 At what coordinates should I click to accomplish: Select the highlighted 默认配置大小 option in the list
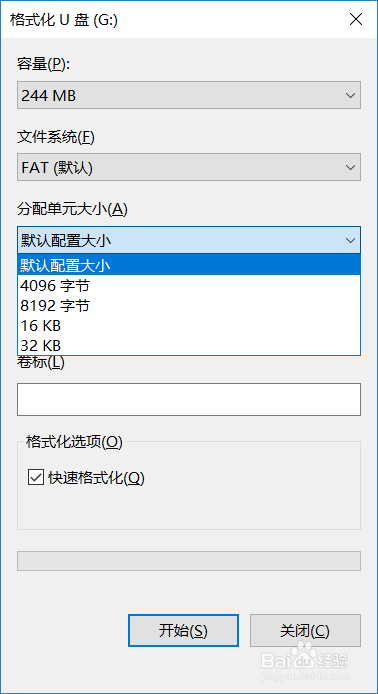pyautogui.click(x=189, y=265)
